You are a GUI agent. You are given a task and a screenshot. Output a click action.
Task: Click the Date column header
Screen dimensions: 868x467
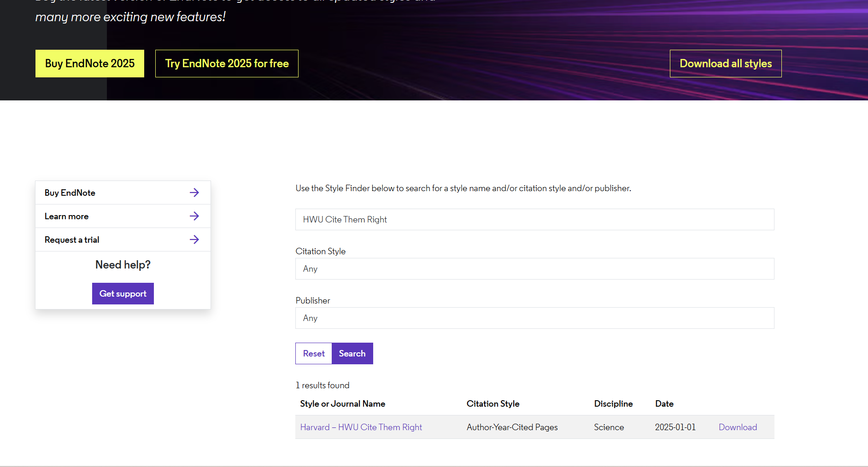pyautogui.click(x=664, y=404)
